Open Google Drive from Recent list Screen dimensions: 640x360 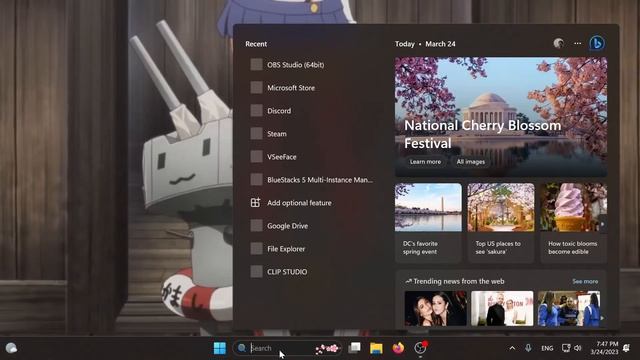311,226
